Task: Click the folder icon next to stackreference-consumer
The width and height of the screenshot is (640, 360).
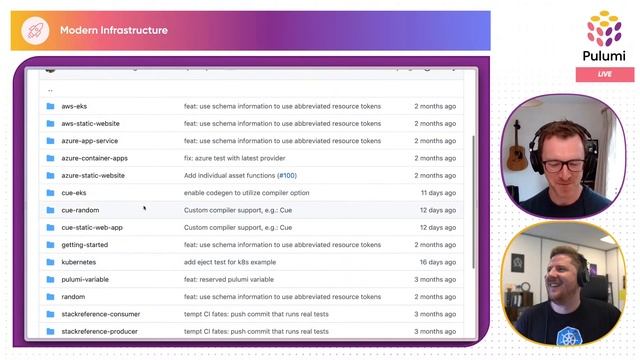Action: pos(50,314)
